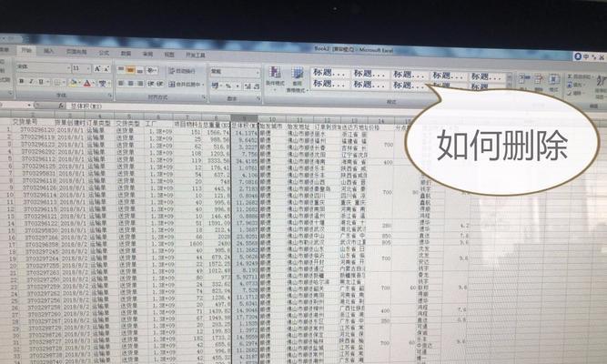Image resolution: width=607 pixels, height=364 pixels.
Task: Toggle italic formatting
Action: point(31,82)
